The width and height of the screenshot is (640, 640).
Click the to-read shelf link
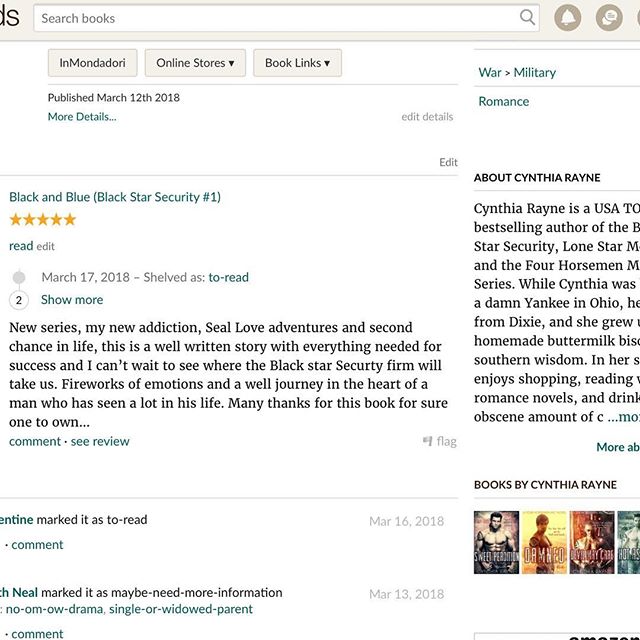tap(229, 277)
